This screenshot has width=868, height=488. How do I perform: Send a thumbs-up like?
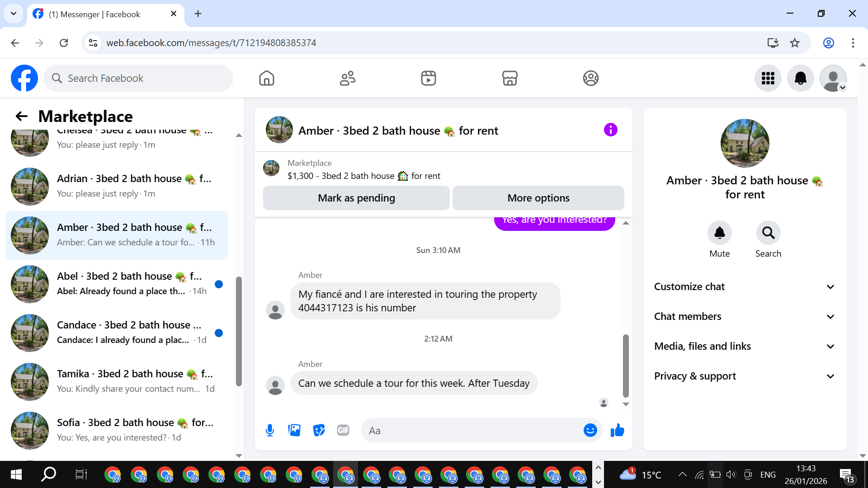pyautogui.click(x=617, y=430)
